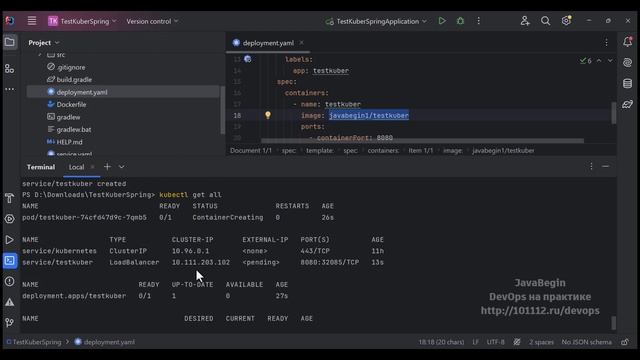Collapse the src folder node
Image resolution: width=640 pixels, height=360 pixels.
coord(40,55)
